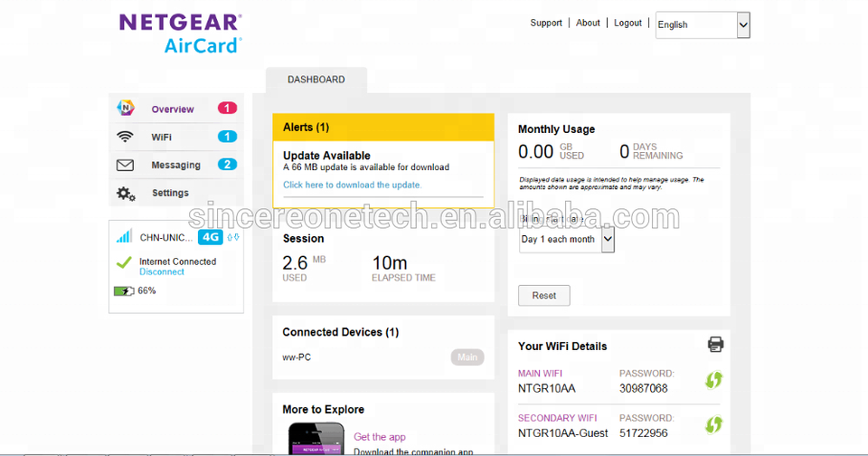Screen dimensions: 868x456
Task: Click the SECONDARY WIFI label
Action: (558, 418)
